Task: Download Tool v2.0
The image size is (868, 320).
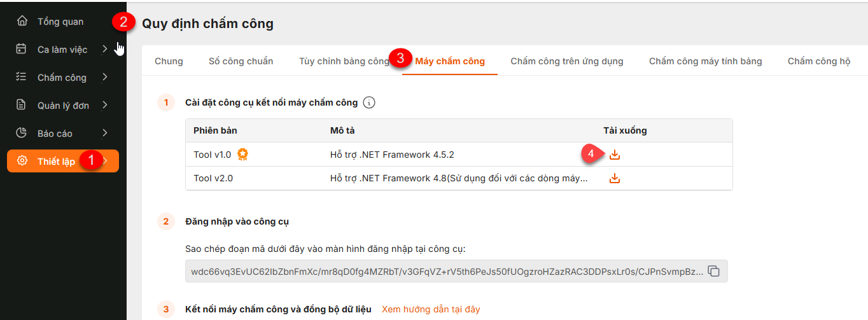Action: (614, 179)
